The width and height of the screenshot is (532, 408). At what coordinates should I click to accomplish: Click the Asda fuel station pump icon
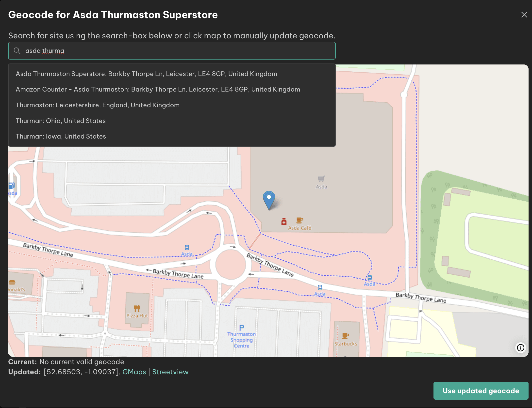coord(11,186)
